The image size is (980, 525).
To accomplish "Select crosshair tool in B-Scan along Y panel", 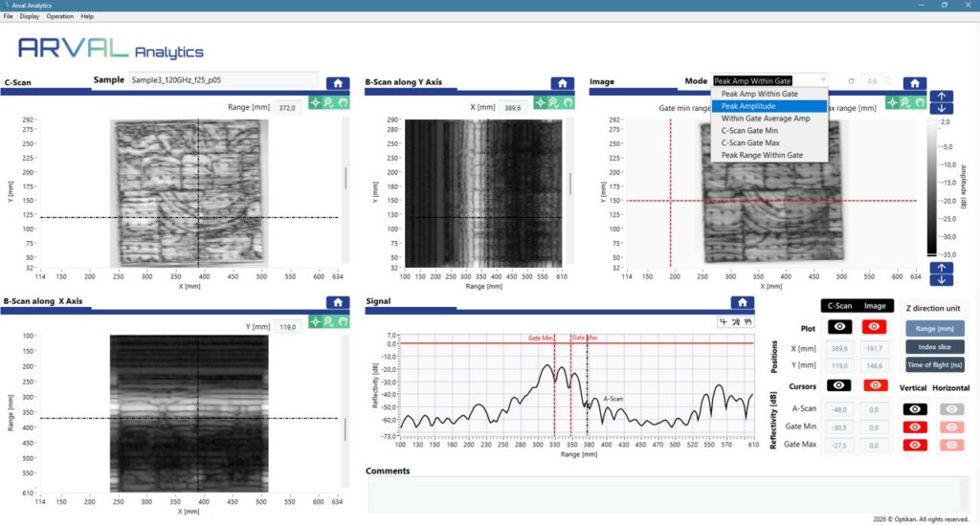I will 541,102.
